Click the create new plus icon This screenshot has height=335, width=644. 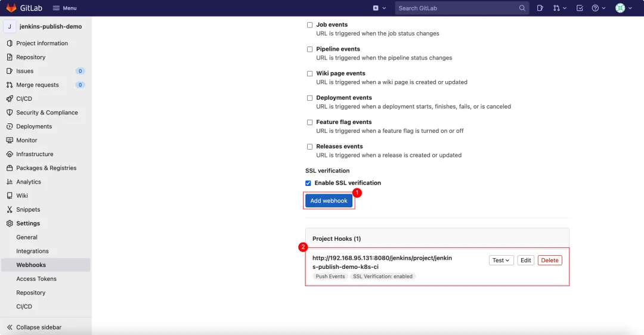pos(376,8)
